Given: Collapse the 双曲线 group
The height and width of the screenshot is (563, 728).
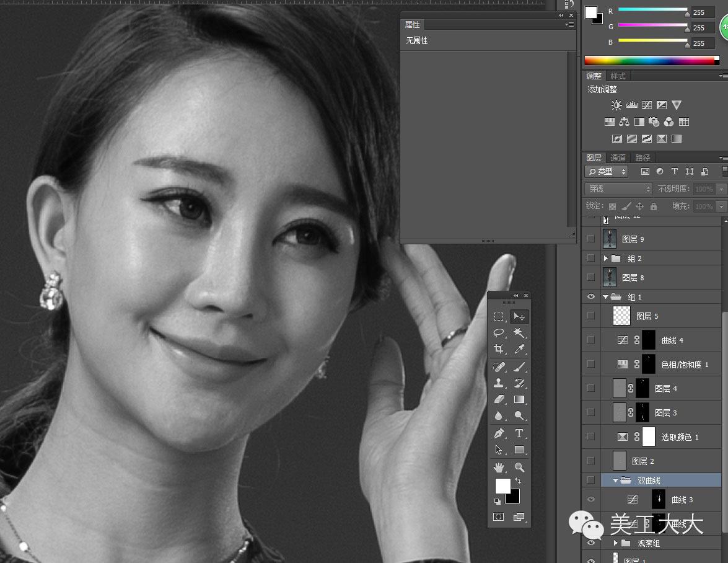Looking at the screenshot, I should tap(615, 481).
